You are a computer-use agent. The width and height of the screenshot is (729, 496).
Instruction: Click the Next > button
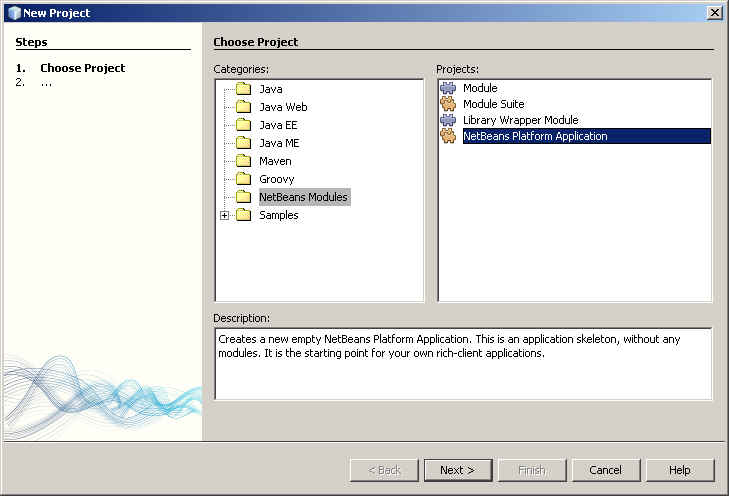pos(457,470)
